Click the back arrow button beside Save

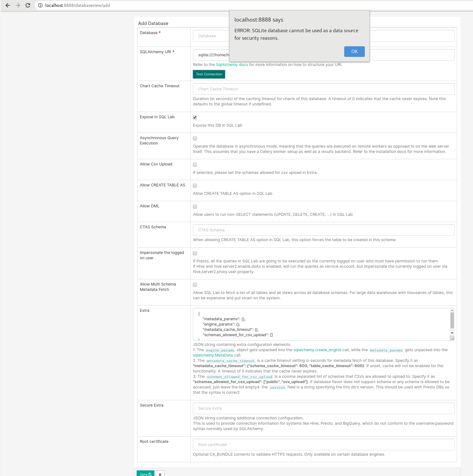(160, 474)
